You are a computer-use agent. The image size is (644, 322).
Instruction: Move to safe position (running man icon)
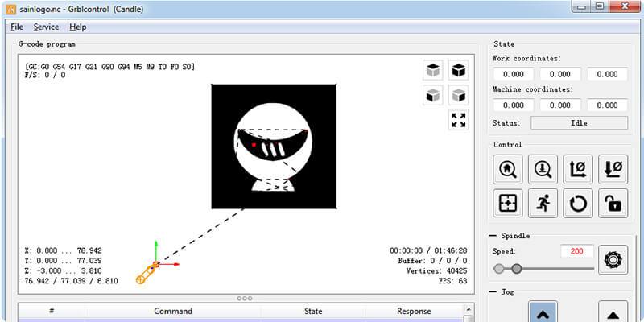pos(543,203)
